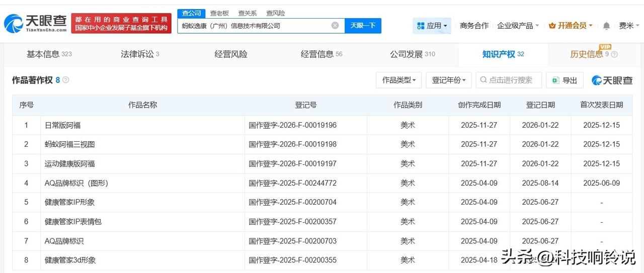Click registration number 国作登字-2025-F-00200704
644x273 pixels.
292,202
